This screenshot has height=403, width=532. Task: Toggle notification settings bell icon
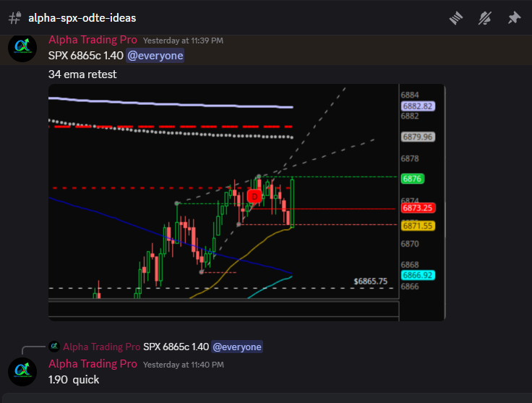coord(485,18)
